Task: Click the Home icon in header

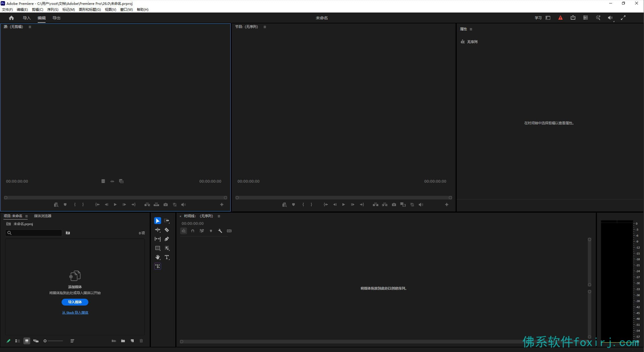Action: pyautogui.click(x=11, y=18)
